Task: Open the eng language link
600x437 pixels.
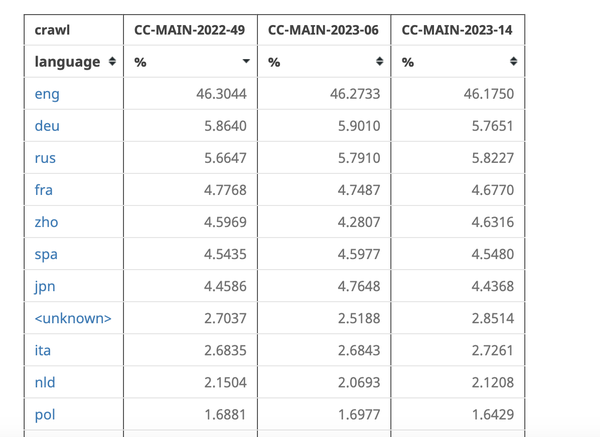Action: click(47, 94)
